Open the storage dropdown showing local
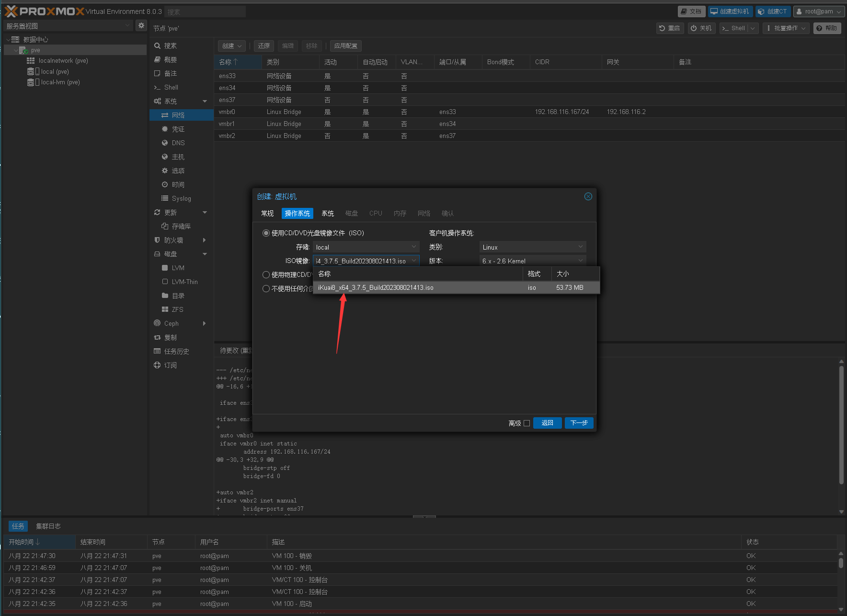847x616 pixels. [366, 247]
